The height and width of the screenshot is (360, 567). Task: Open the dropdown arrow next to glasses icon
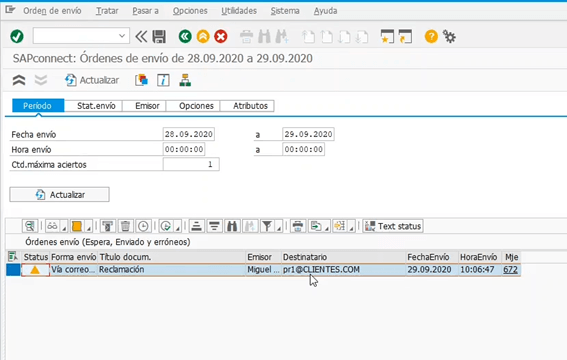coord(64,228)
